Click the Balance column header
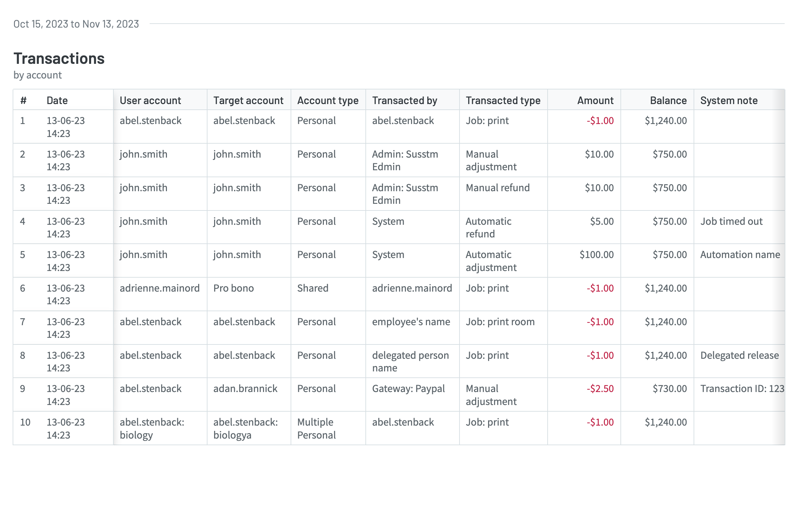The width and height of the screenshot is (798, 532). 668,100
